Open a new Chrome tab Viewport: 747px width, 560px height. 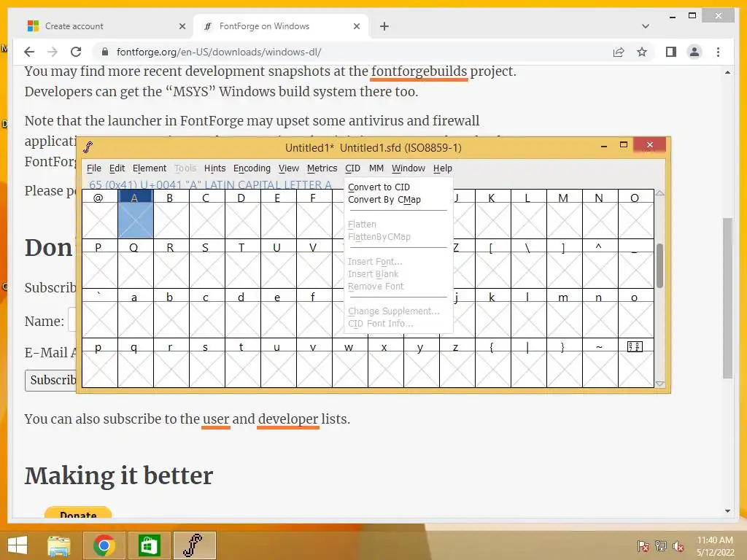click(384, 26)
